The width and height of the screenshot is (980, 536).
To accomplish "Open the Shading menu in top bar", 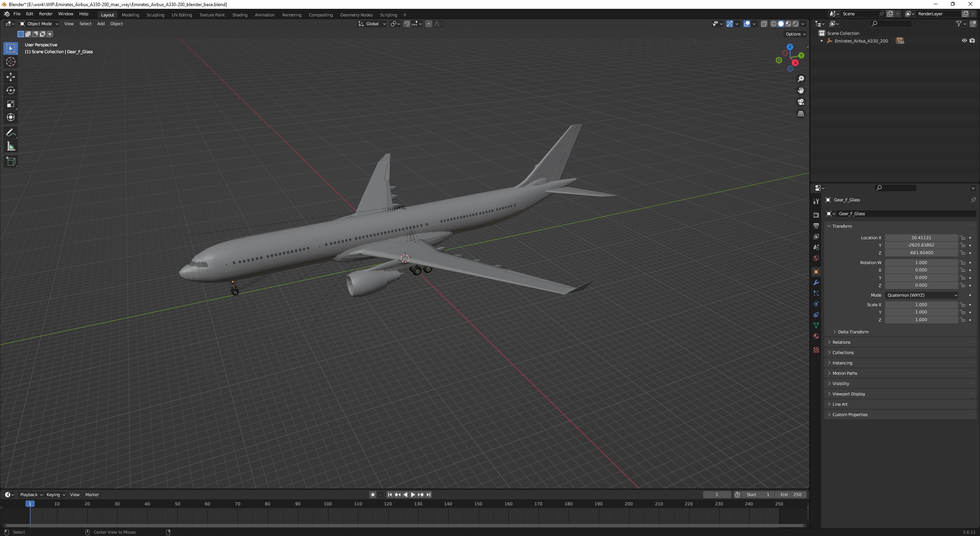I will click(x=239, y=15).
